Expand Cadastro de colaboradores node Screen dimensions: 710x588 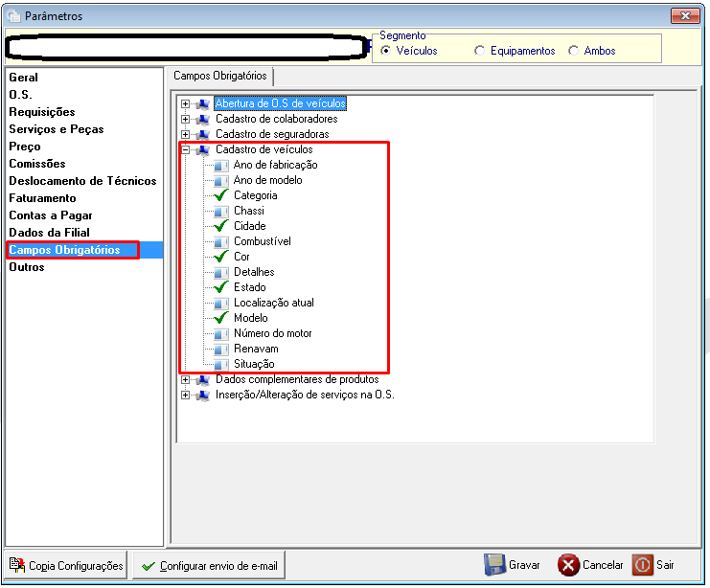click(185, 119)
